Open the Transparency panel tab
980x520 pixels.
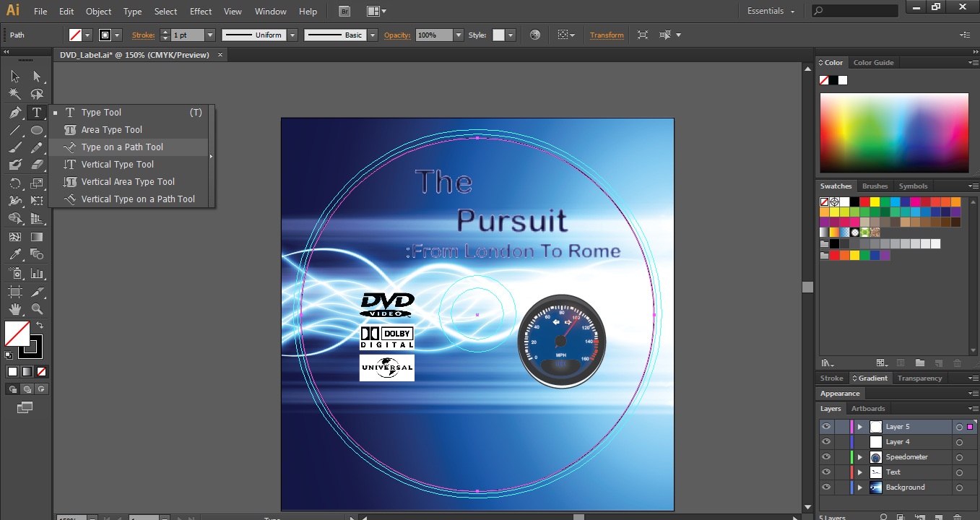(919, 378)
